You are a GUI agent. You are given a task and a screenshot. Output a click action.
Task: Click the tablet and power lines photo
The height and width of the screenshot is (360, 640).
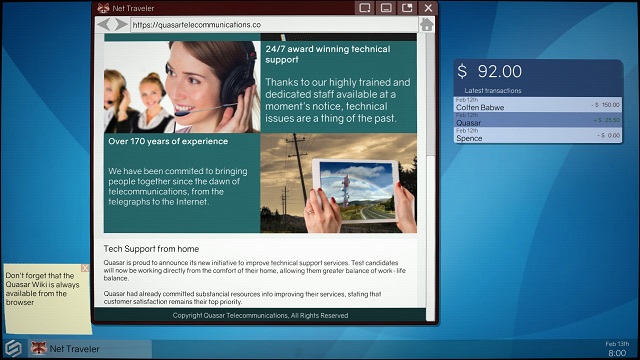tap(338, 183)
